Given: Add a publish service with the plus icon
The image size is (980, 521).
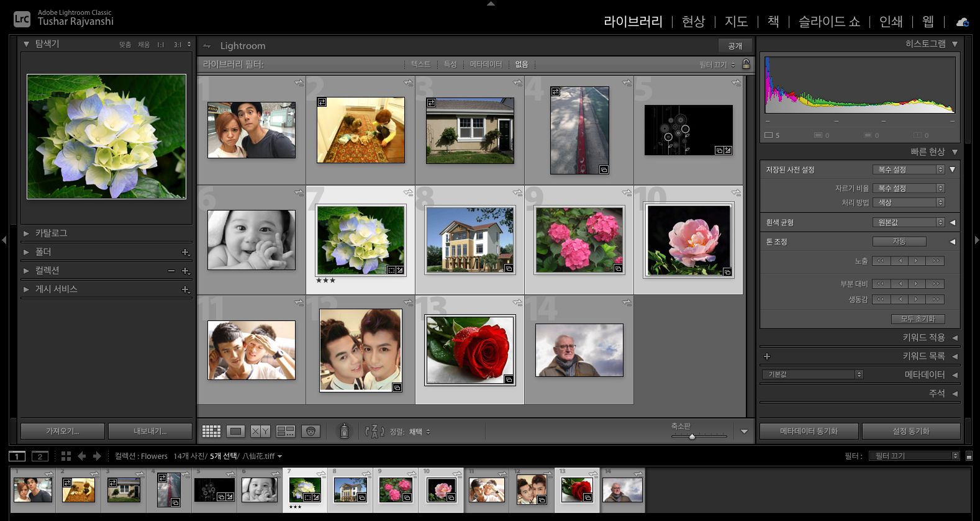Looking at the screenshot, I should (185, 289).
